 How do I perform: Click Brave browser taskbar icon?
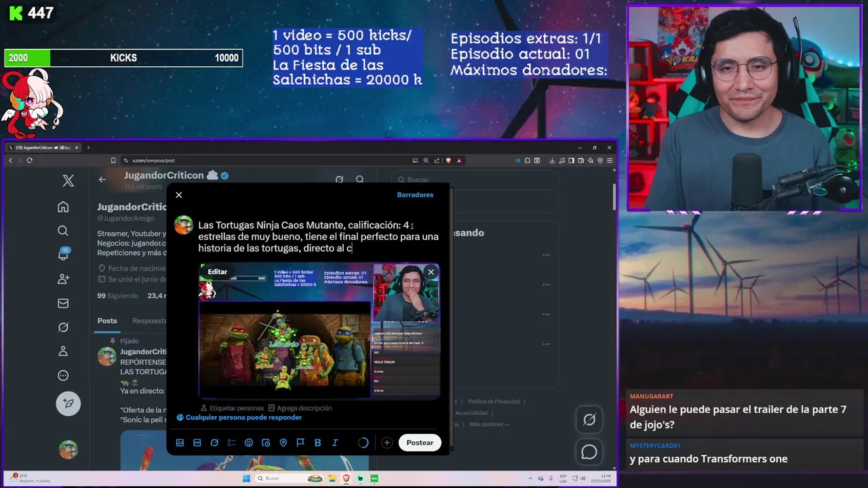346,479
